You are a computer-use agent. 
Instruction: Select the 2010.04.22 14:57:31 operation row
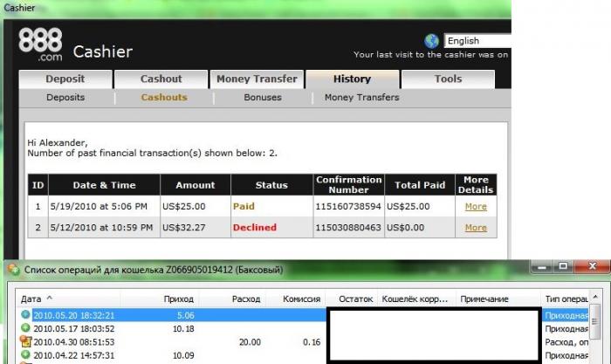tap(304, 355)
